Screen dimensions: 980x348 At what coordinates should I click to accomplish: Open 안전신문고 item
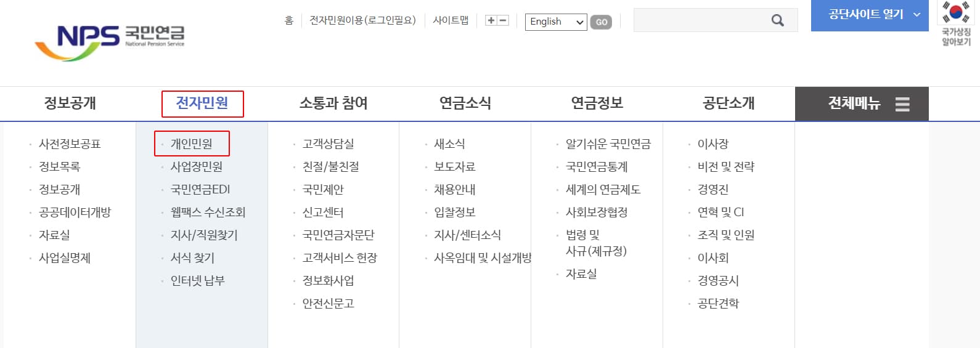329,304
